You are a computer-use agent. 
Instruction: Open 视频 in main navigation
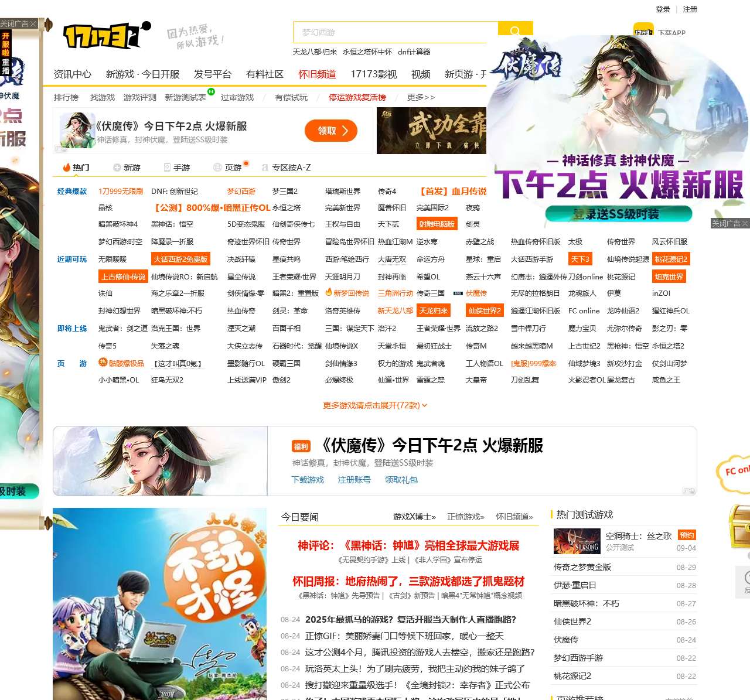[421, 74]
